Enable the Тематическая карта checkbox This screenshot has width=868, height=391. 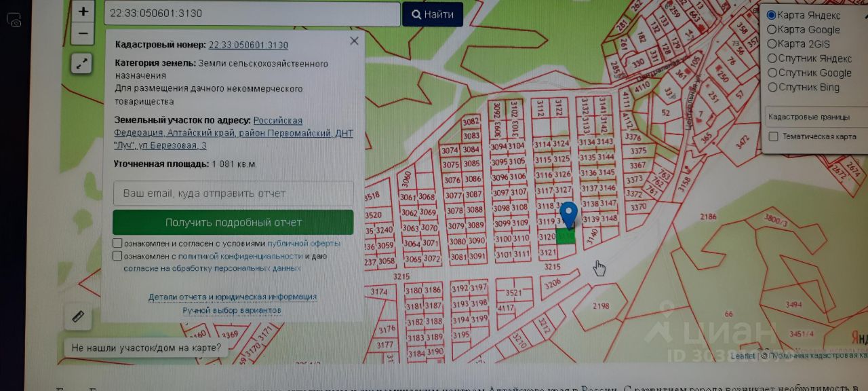point(773,136)
